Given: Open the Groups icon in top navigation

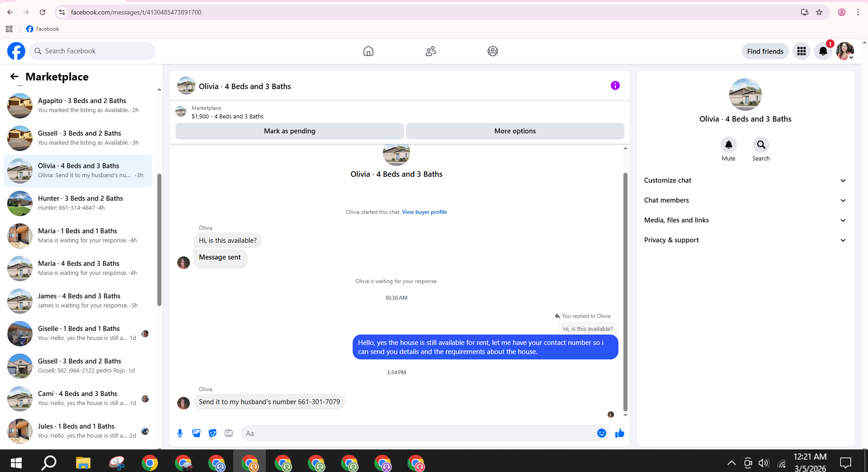Looking at the screenshot, I should 493,51.
